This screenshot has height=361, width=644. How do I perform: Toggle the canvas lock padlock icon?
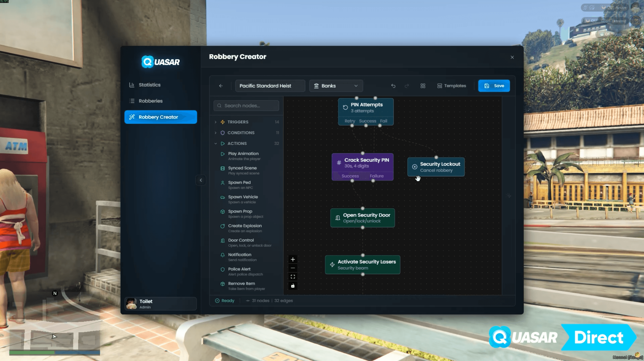pyautogui.click(x=292, y=286)
